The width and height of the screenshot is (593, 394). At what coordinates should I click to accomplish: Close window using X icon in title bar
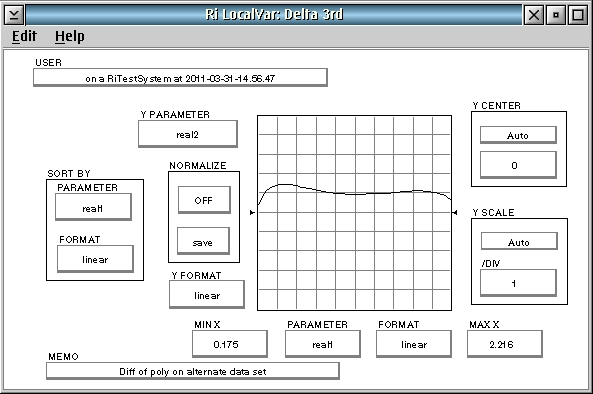tap(534, 15)
